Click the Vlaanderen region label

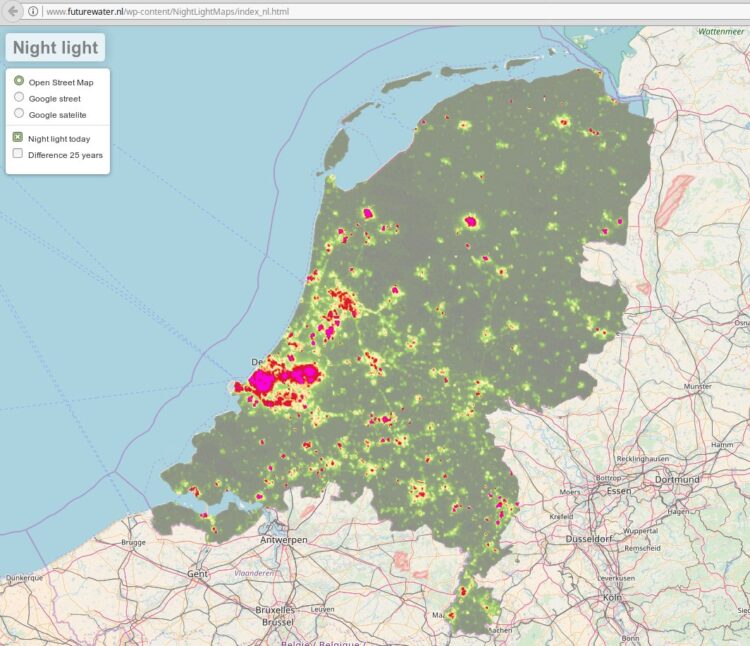pos(254,573)
